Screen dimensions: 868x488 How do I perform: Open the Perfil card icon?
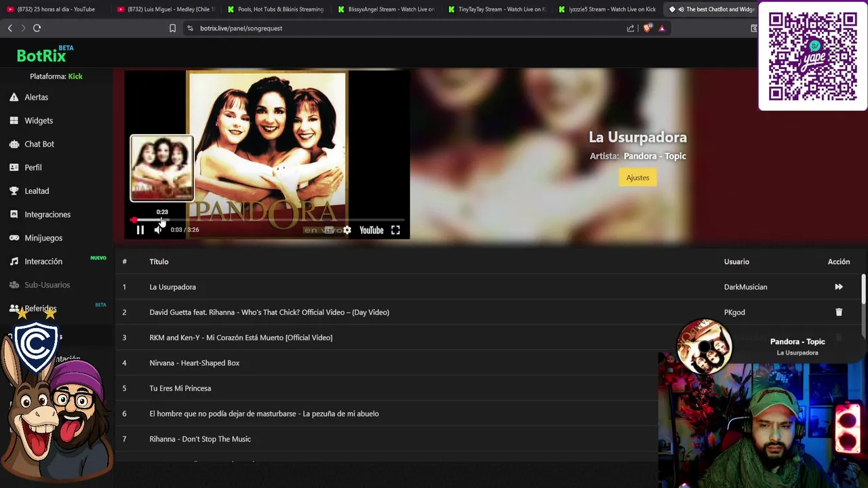[14, 167]
